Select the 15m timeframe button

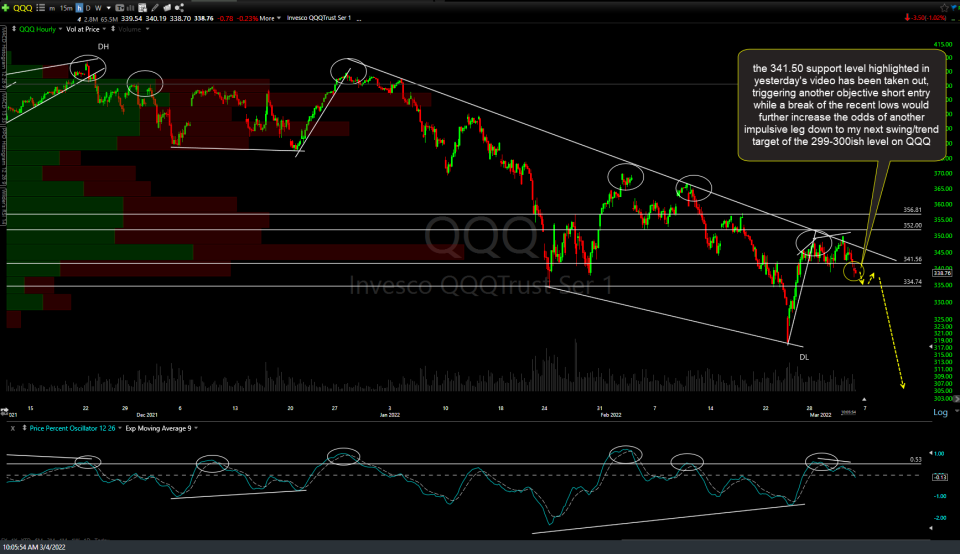[x=66, y=8]
